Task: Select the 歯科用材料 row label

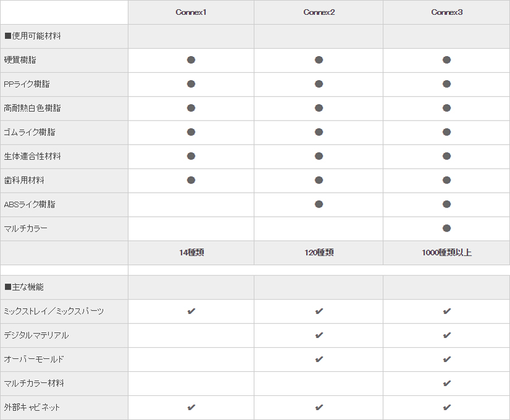Action: click(24, 180)
